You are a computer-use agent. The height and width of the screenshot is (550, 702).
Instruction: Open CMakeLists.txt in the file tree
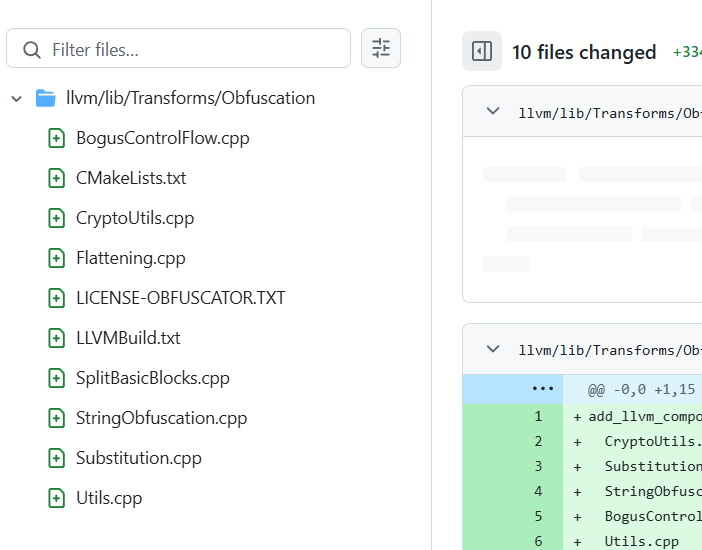(x=131, y=178)
